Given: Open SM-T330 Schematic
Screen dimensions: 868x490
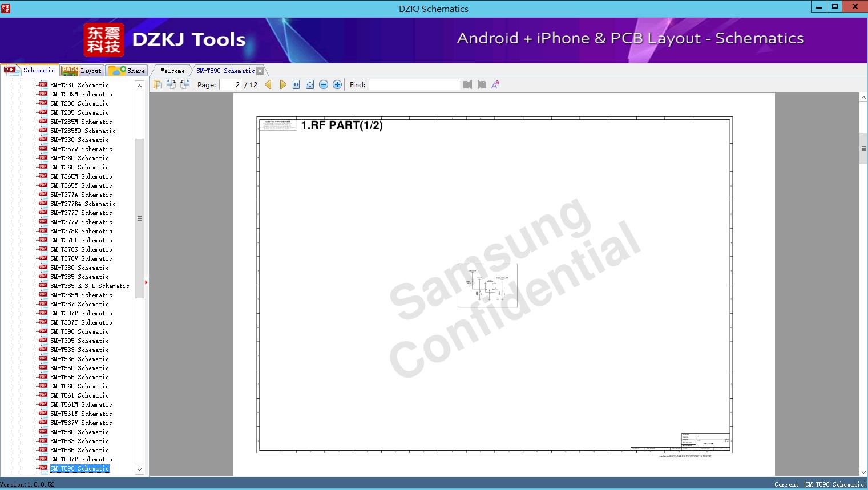Looking at the screenshot, I should click(x=79, y=140).
